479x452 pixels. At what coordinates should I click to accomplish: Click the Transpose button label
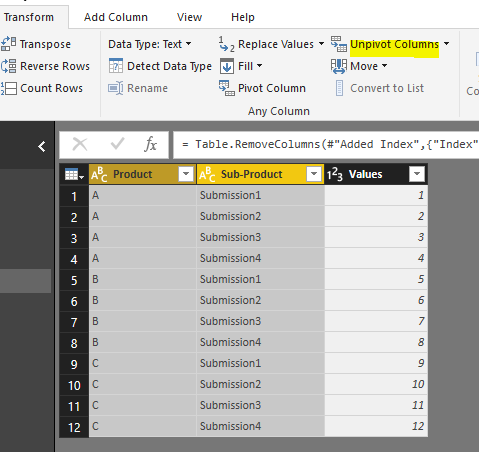tap(45, 44)
